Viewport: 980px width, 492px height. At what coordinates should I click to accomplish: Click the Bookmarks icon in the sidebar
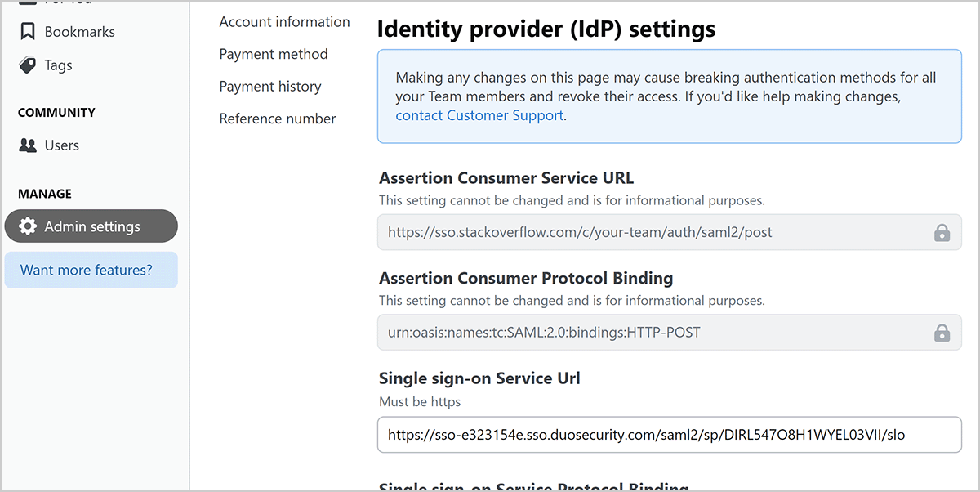(x=28, y=32)
